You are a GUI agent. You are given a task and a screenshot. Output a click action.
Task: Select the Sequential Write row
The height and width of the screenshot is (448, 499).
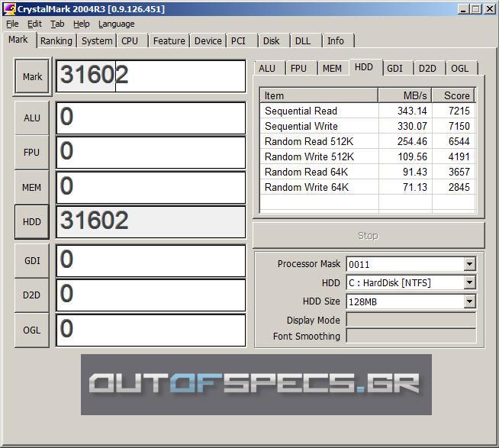(368, 126)
